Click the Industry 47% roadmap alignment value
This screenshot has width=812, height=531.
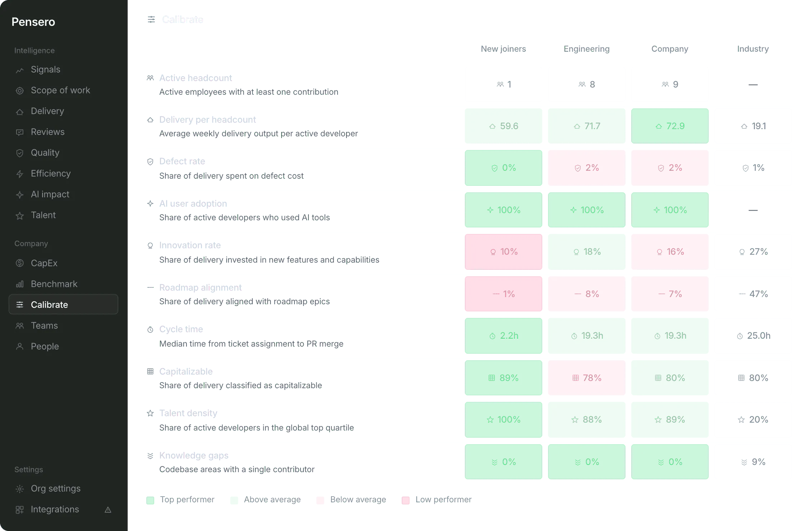(x=754, y=294)
